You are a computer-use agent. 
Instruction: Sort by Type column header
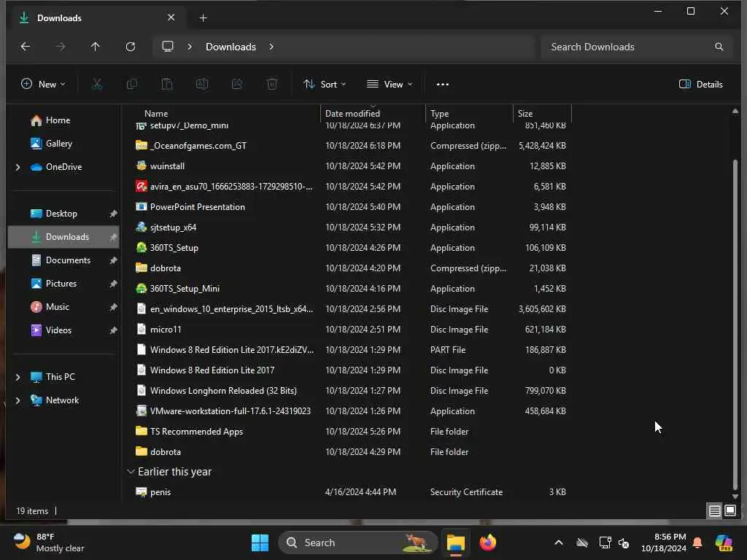click(439, 113)
